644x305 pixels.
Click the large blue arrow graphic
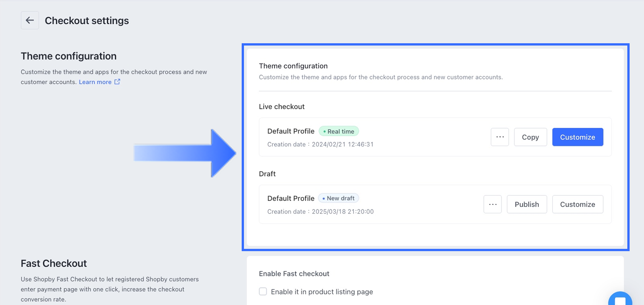(185, 153)
